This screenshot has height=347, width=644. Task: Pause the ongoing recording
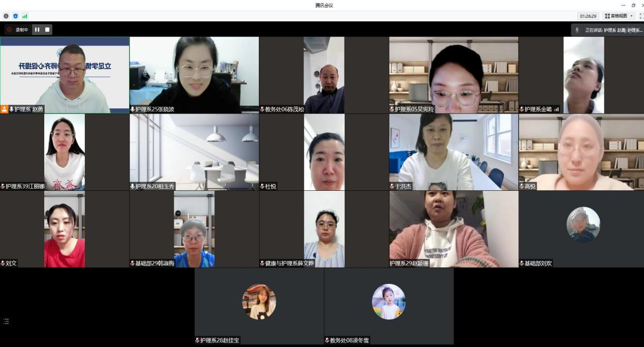pos(37,30)
